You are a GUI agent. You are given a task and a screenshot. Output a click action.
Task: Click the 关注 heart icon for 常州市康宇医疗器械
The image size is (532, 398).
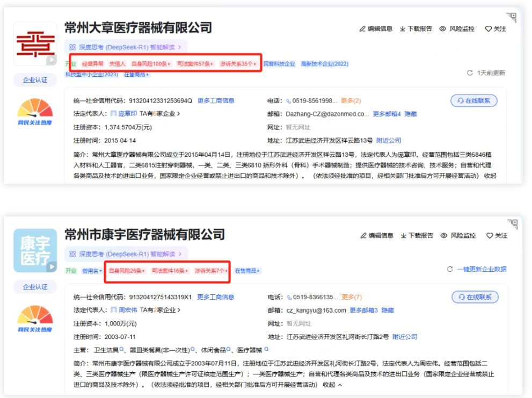coord(489,236)
